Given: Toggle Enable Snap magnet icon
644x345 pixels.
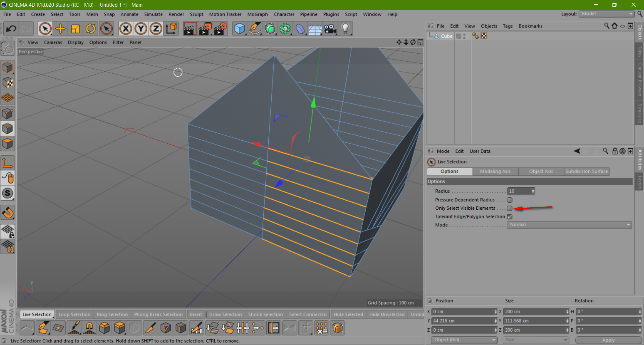Looking at the screenshot, I should 7,213.
